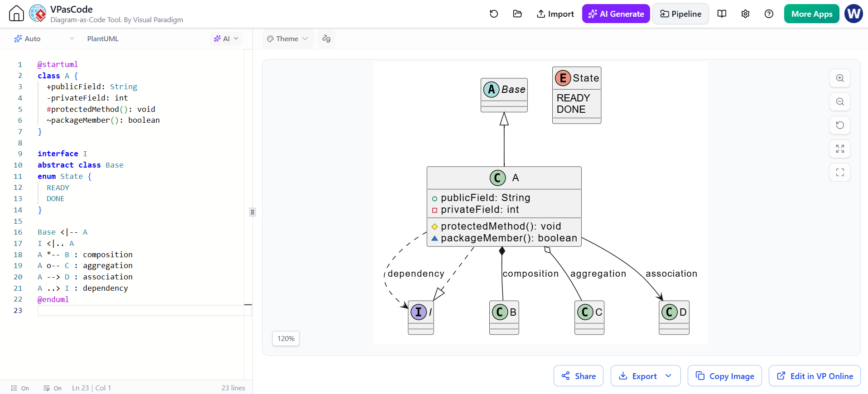Open the AI dropdown in editor toolbar
Viewport: 868px width, 394px height.
pyautogui.click(x=226, y=38)
